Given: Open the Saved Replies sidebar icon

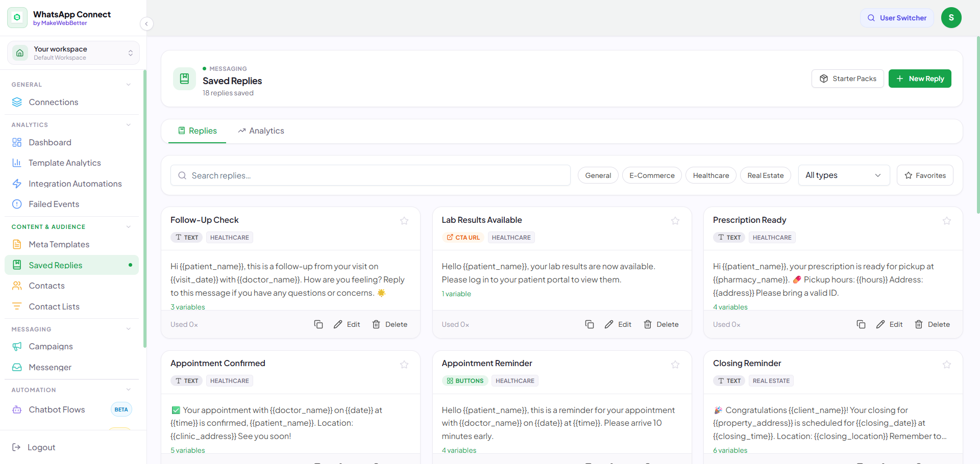Looking at the screenshot, I should [17, 265].
